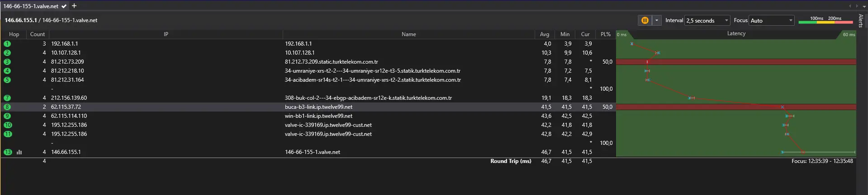Sort by the Name column header
The image size is (868, 195).
point(409,34)
